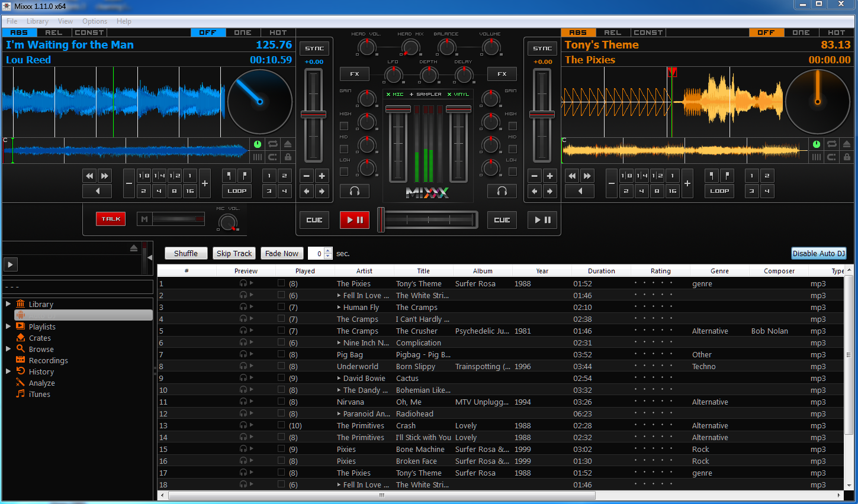Viewport: 858px width, 504px height.
Task: Set loop-out marker on left deck
Action: point(245,176)
